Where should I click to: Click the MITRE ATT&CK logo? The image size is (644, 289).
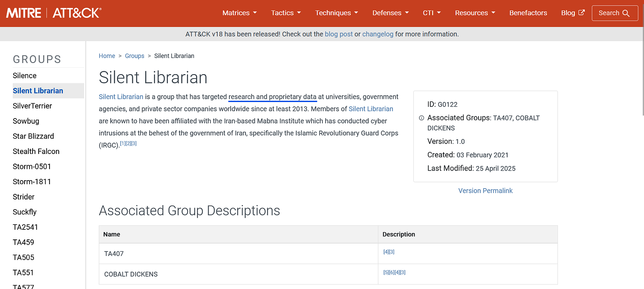click(x=54, y=13)
